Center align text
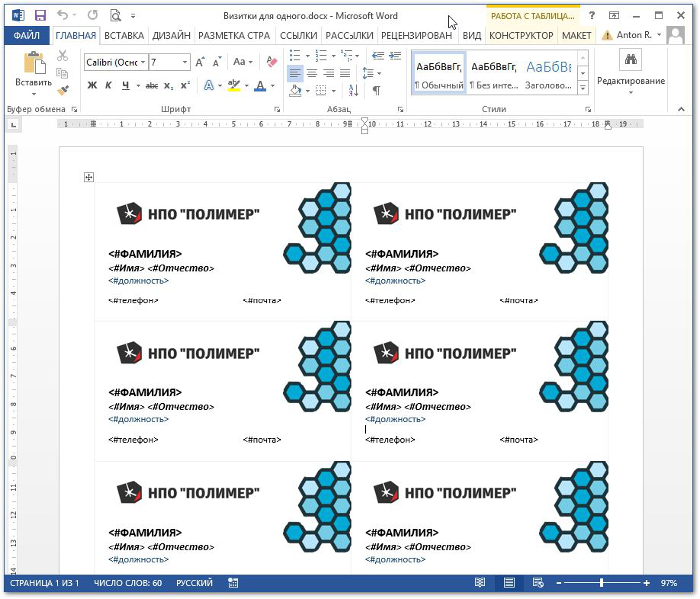The image size is (700, 599). [x=312, y=73]
